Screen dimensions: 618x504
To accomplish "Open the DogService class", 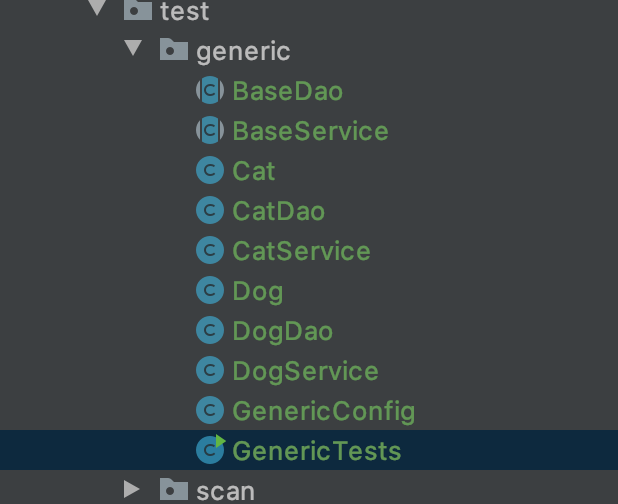I will pyautogui.click(x=305, y=371).
